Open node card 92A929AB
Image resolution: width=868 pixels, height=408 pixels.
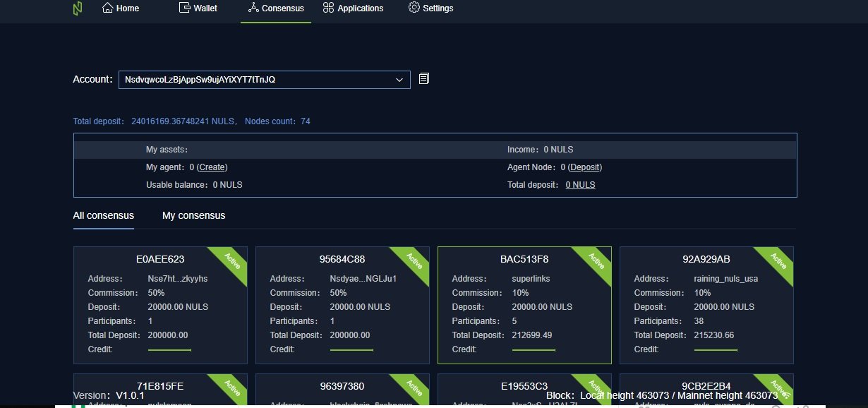706,305
